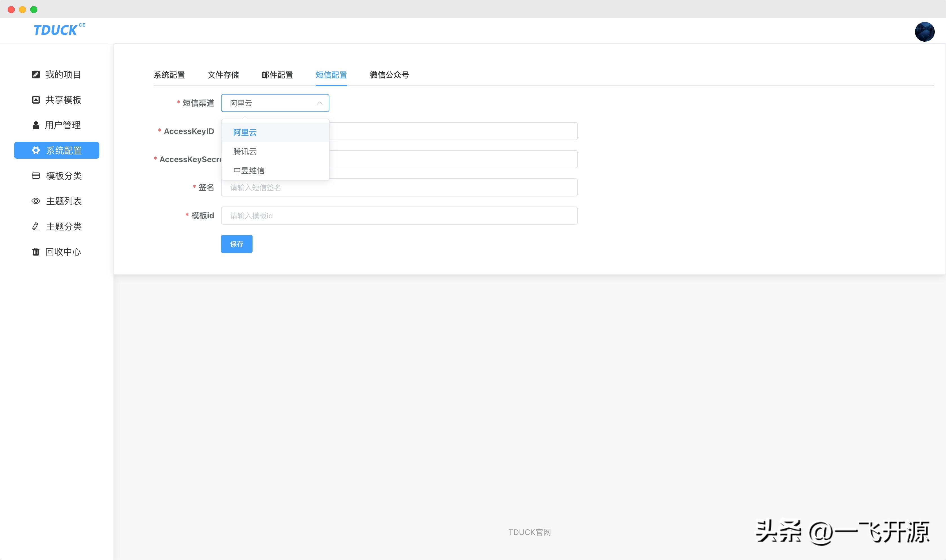Minimize the window with the yellow button

[x=23, y=10]
